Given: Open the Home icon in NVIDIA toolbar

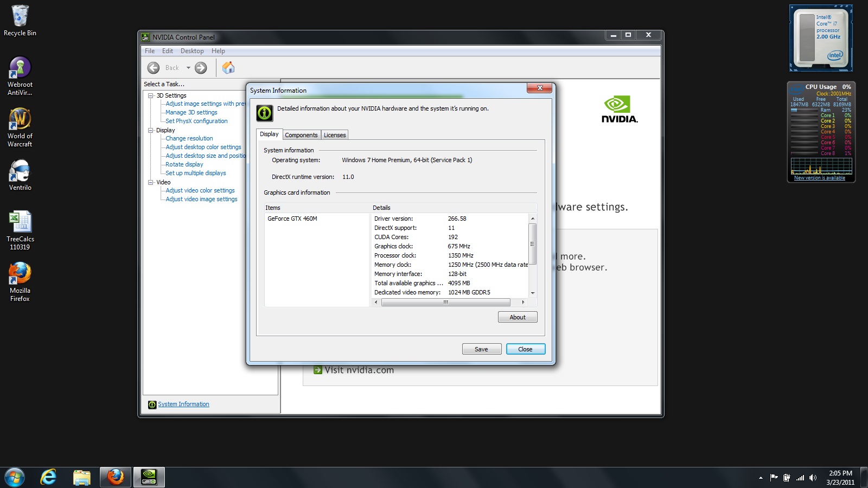Looking at the screenshot, I should tap(228, 67).
